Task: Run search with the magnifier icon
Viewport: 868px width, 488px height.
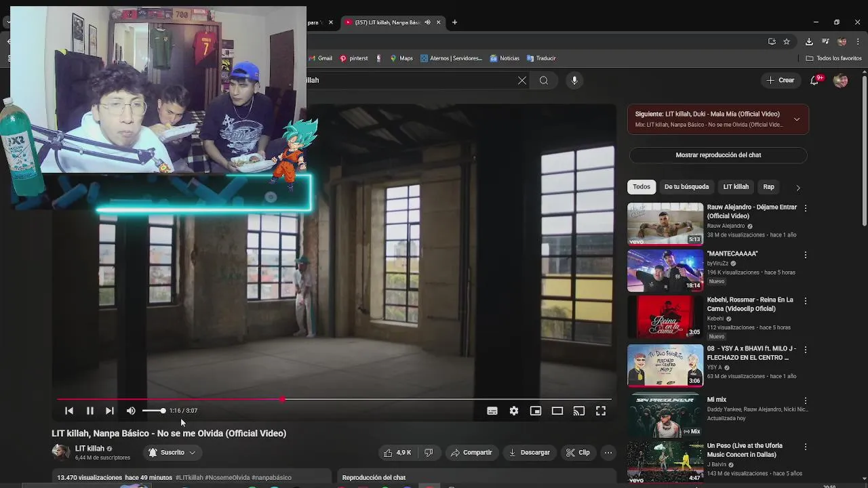Action: (x=544, y=81)
